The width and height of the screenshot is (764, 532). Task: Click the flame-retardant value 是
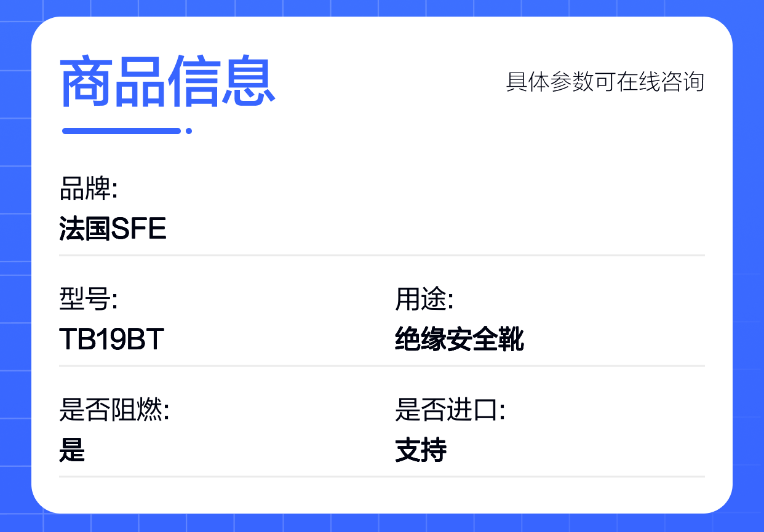72,451
